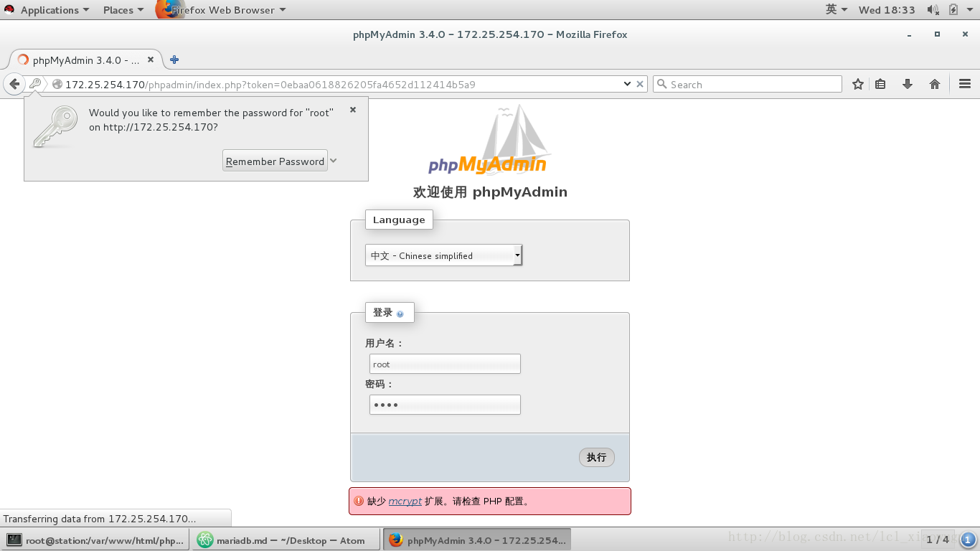The height and width of the screenshot is (551, 980).
Task: Click the bookmark star icon
Action: coord(858,84)
